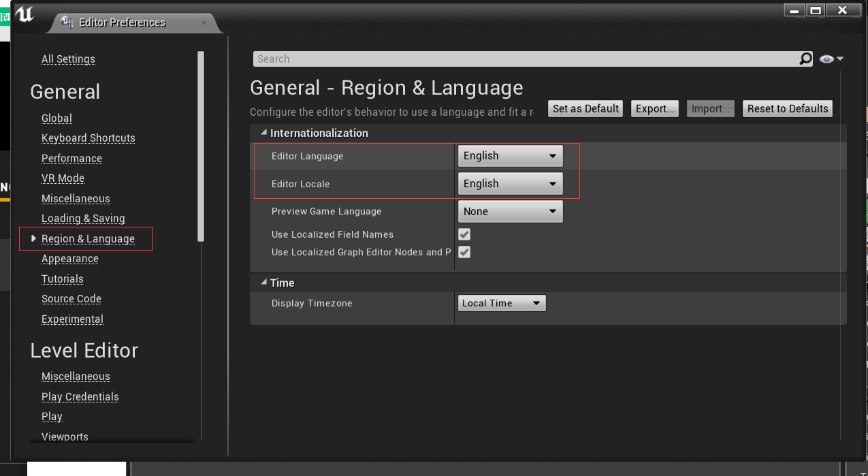Screen dimensions: 868x476
Task: Open Keyboard Shortcuts settings
Action: 89,138
